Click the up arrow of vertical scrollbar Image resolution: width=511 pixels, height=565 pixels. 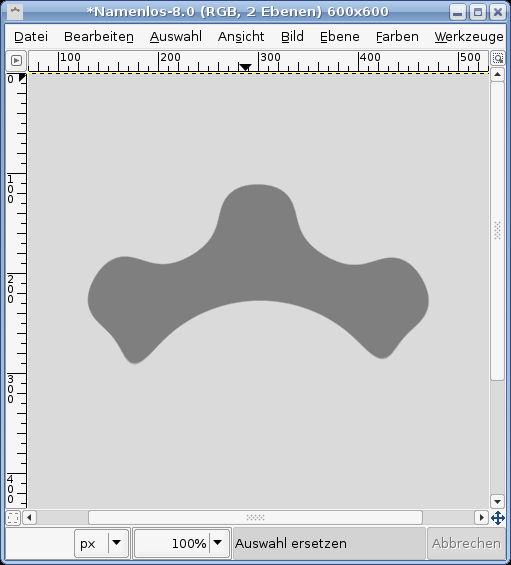(497, 75)
